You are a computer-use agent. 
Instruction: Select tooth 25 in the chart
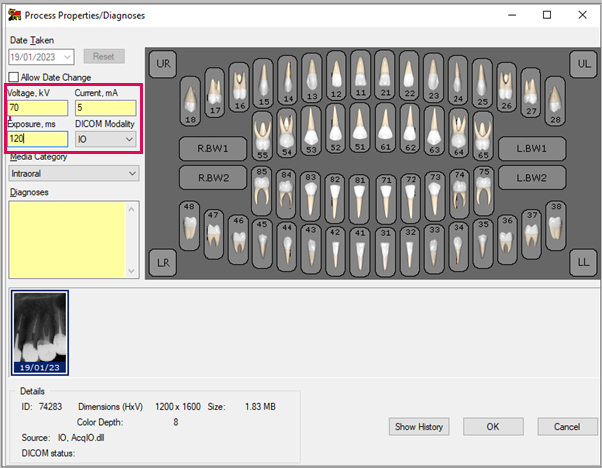click(x=482, y=83)
